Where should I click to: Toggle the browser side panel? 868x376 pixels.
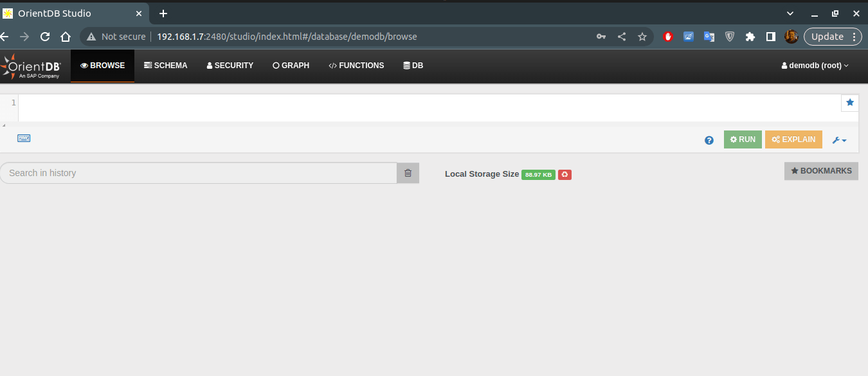coord(771,37)
